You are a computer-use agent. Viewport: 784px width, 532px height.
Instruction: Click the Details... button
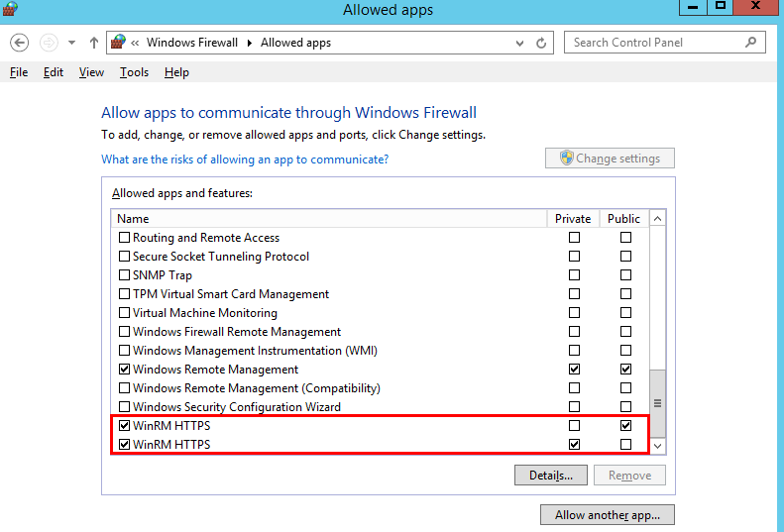click(x=550, y=475)
